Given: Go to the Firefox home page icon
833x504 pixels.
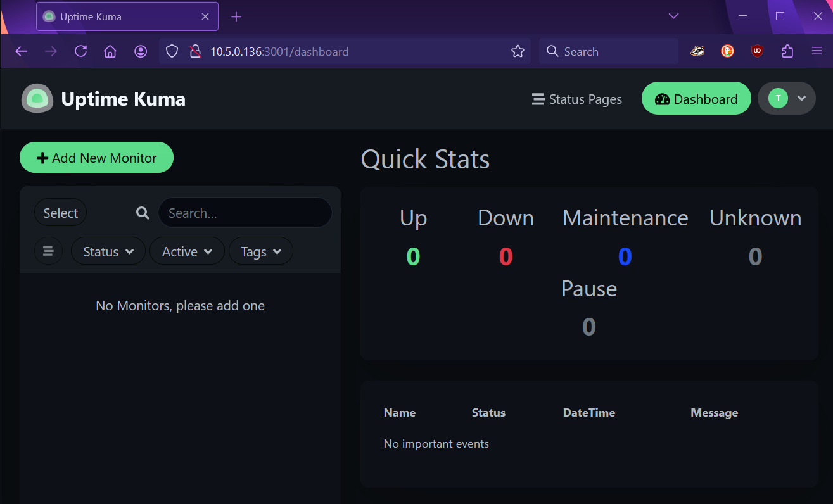Looking at the screenshot, I should tap(110, 52).
